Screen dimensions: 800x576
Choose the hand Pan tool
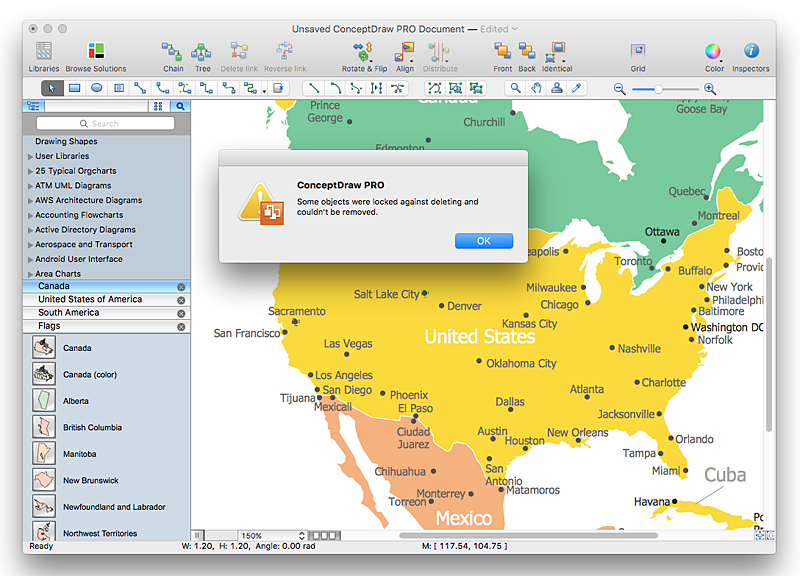tap(536, 88)
